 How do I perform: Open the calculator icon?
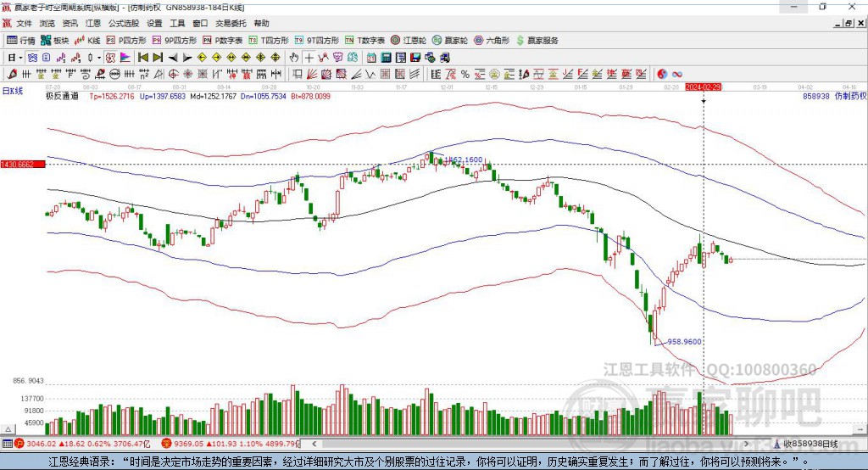(386, 58)
